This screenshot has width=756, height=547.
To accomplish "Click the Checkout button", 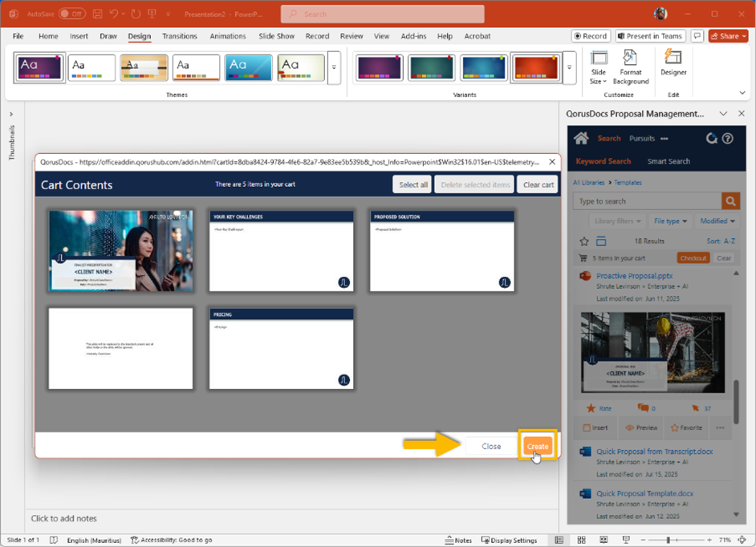I will click(693, 257).
